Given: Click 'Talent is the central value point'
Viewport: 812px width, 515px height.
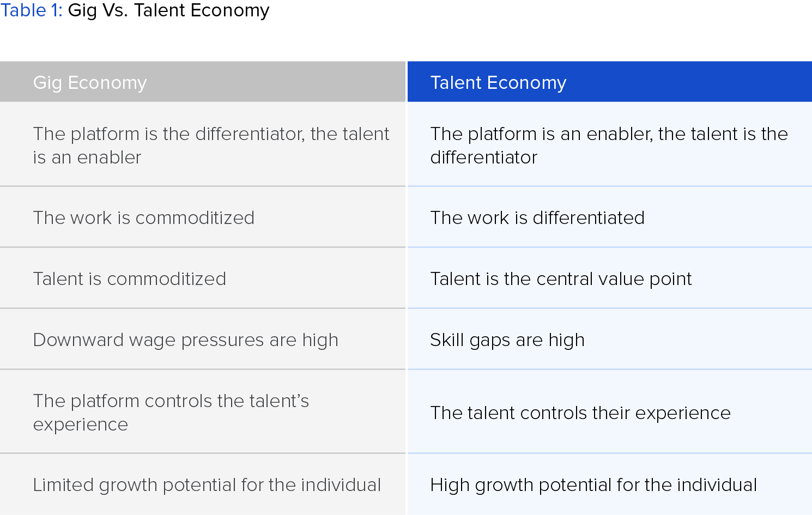Looking at the screenshot, I should [x=561, y=279].
